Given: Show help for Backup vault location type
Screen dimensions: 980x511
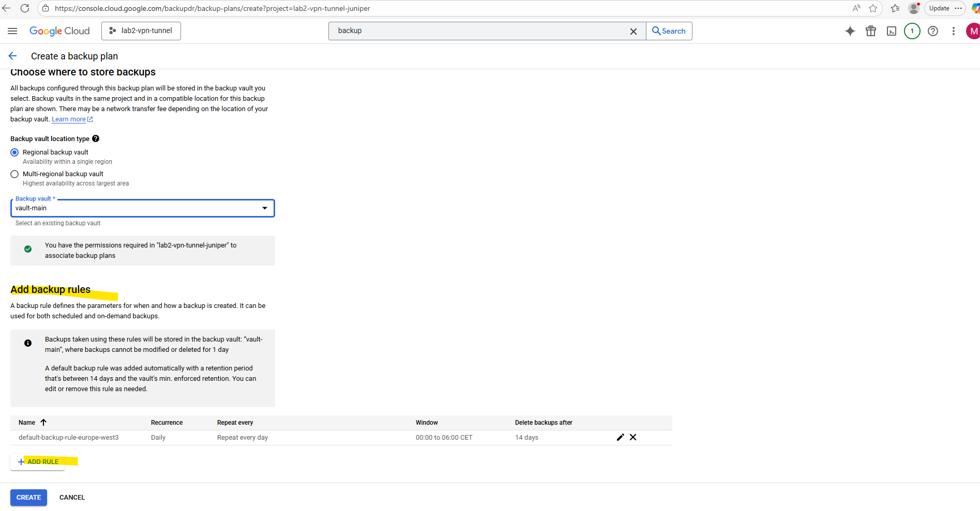Looking at the screenshot, I should 96,138.
